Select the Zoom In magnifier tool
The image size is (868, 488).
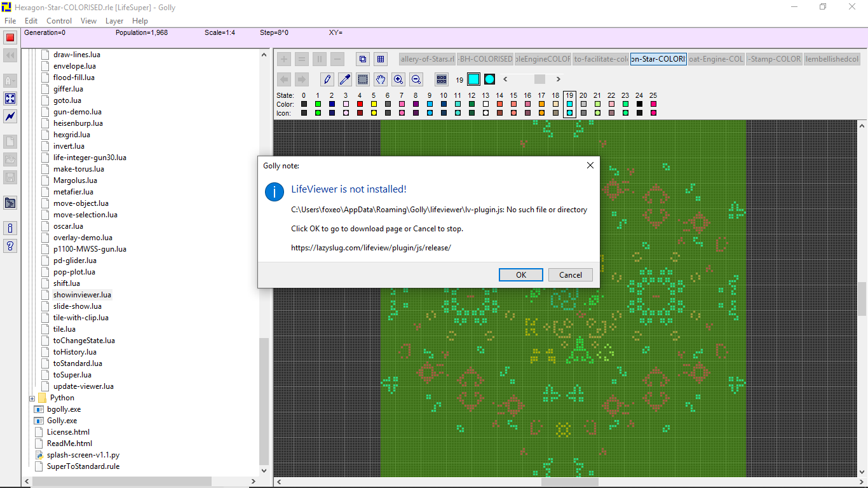pyautogui.click(x=398, y=79)
